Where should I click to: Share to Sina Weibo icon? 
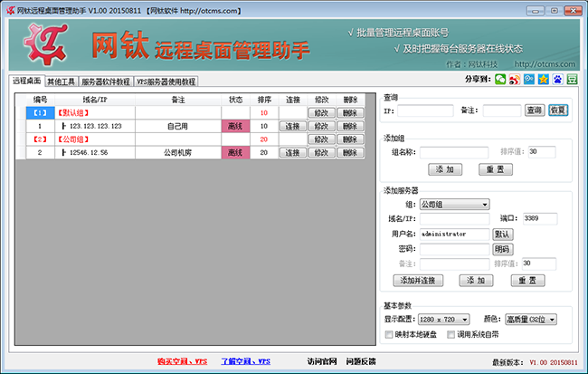click(515, 79)
